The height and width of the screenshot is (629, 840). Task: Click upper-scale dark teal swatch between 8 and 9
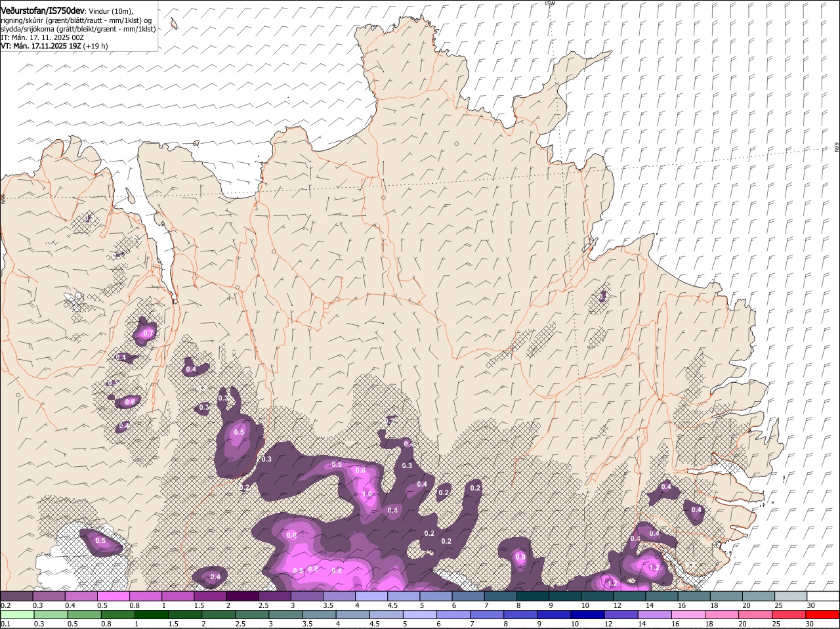point(533,596)
